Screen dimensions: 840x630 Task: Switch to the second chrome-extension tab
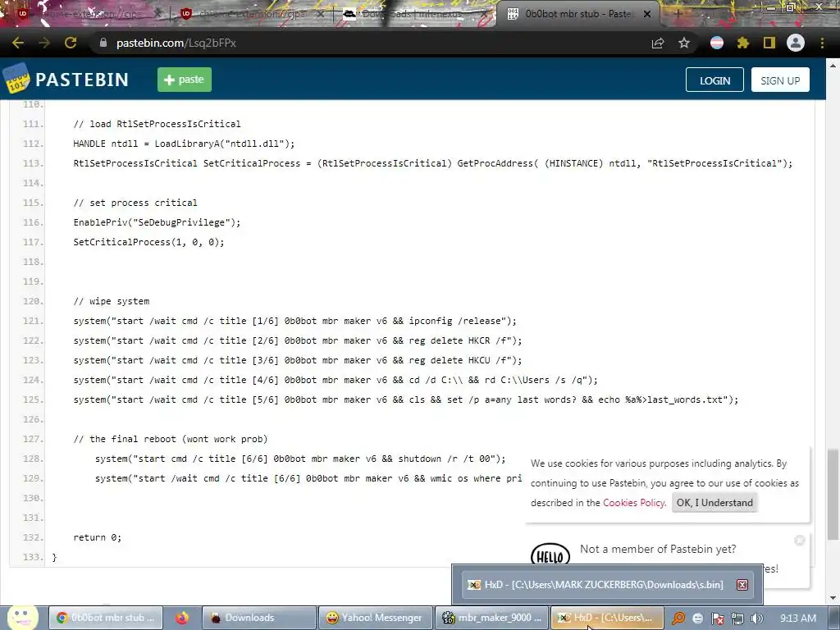click(x=252, y=14)
